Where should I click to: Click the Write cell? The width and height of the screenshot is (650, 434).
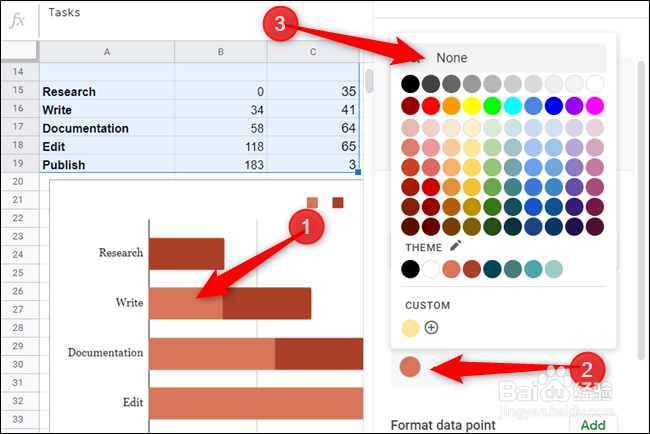click(x=107, y=109)
